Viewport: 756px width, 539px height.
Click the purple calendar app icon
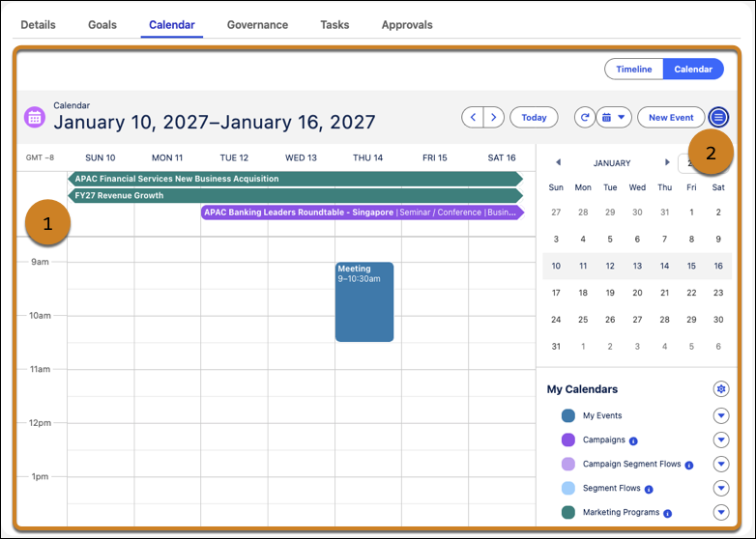35,117
